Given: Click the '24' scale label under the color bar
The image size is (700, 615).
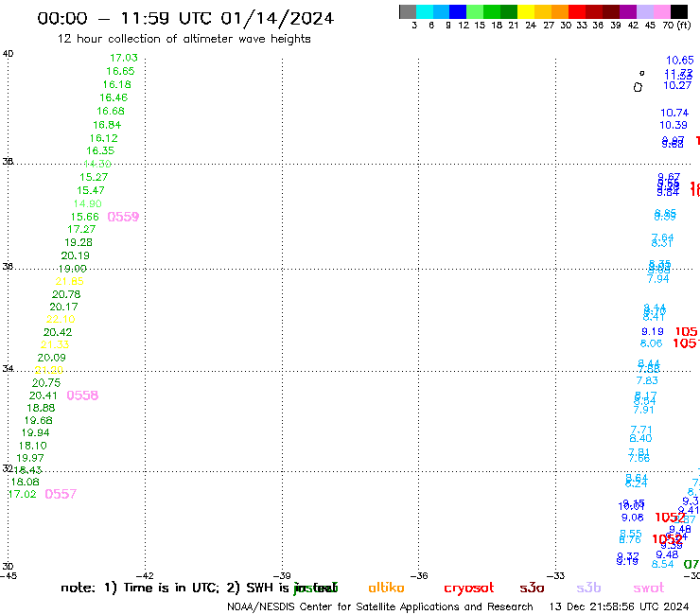Looking at the screenshot, I should coord(531,25).
